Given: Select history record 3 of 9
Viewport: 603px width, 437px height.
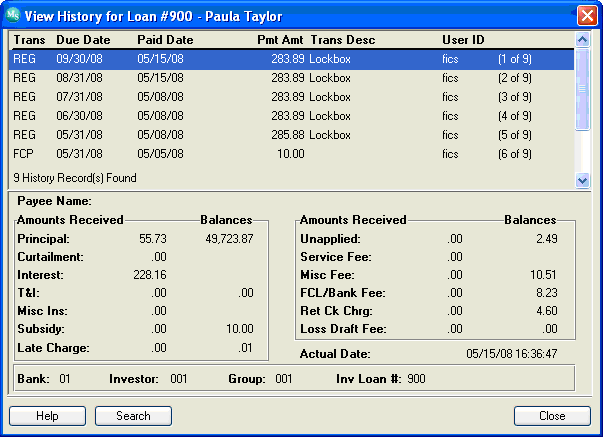Looking at the screenshot, I should (292, 97).
